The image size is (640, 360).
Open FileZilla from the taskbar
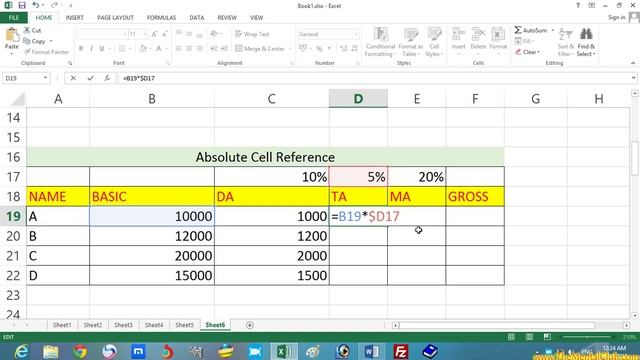(400, 351)
